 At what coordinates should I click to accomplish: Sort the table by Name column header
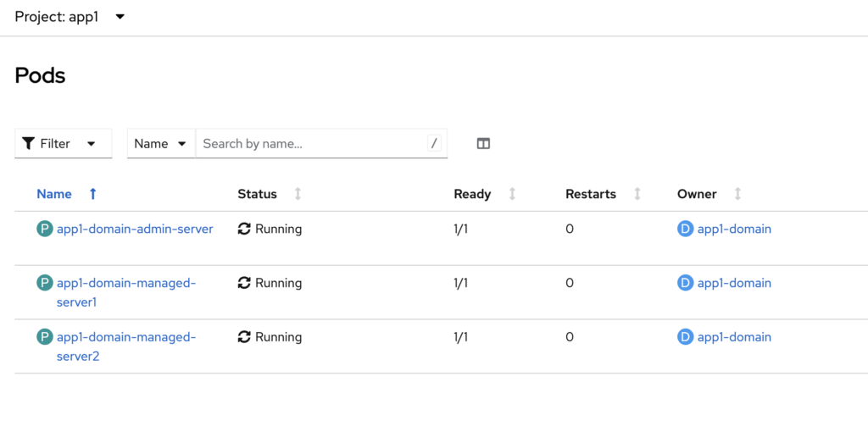point(54,194)
